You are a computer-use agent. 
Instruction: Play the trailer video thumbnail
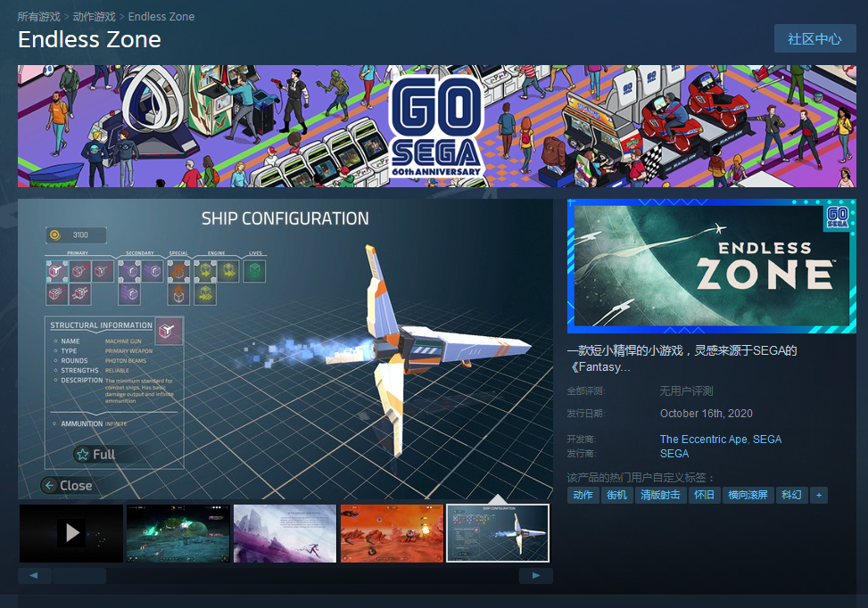pos(71,533)
